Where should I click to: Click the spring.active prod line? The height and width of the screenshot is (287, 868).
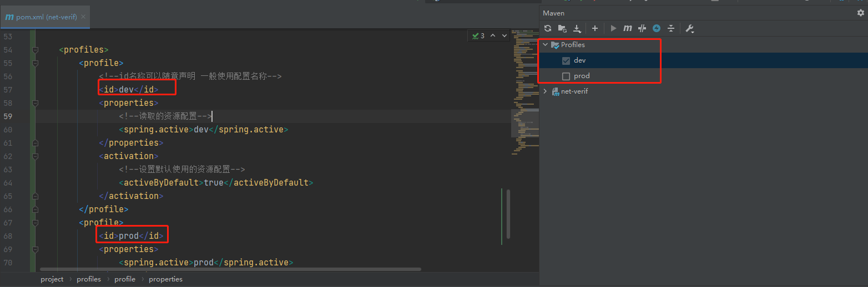click(x=206, y=263)
